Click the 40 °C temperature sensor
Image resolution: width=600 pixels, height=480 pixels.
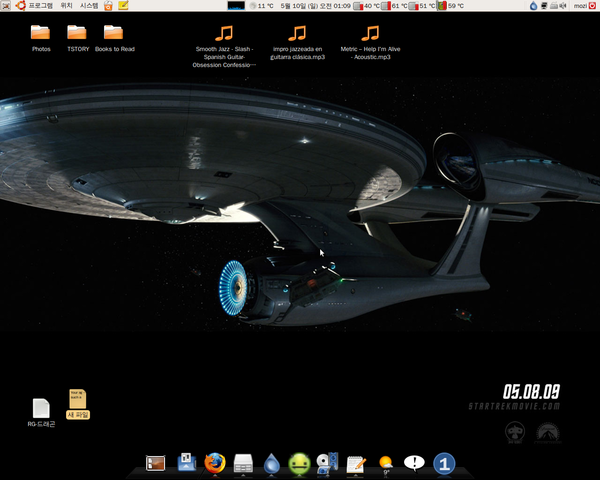click(x=366, y=6)
